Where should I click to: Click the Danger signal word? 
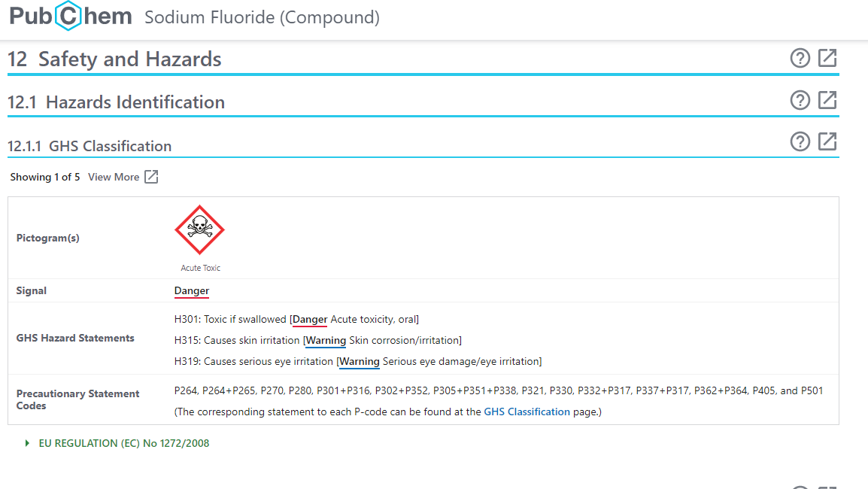tap(192, 290)
